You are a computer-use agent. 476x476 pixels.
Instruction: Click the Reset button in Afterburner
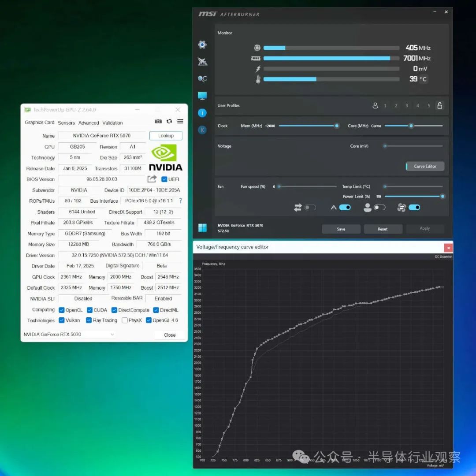(x=383, y=229)
